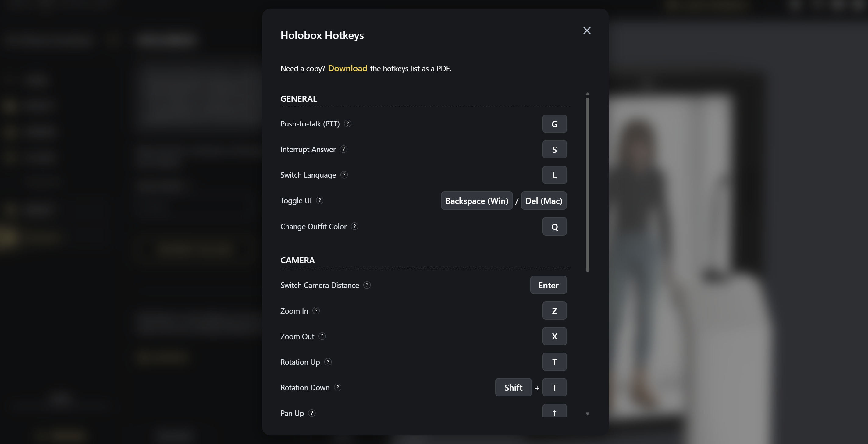Viewport: 868px width, 444px height.
Task: Click the Backspace (Win) key badge
Action: point(476,201)
